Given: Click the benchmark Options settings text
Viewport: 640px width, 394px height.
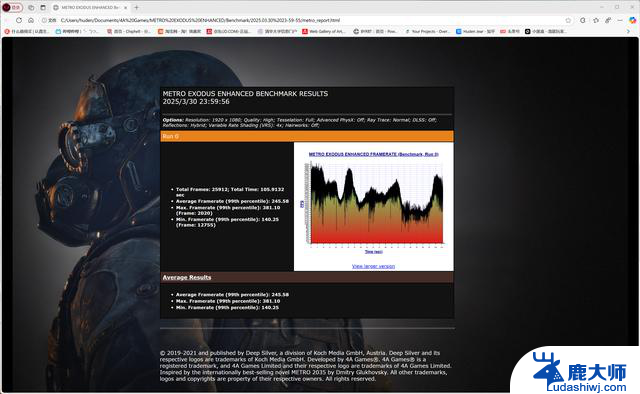Looking at the screenshot, I should coord(300,122).
